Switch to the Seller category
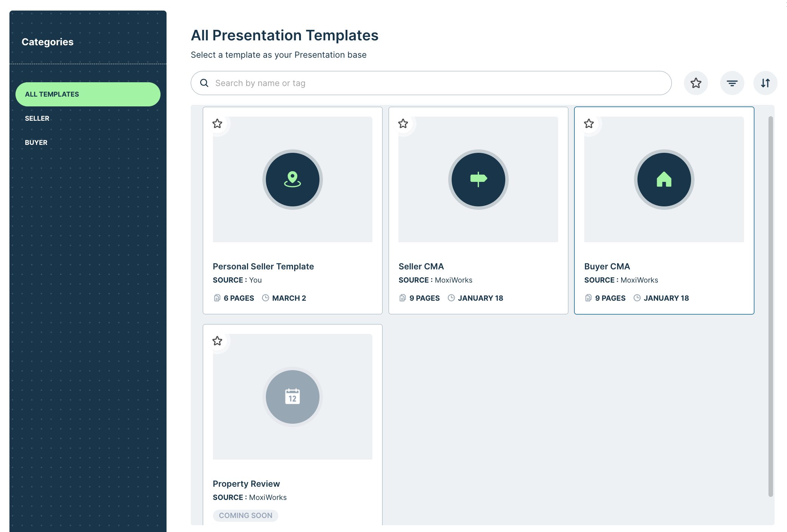Image resolution: width=787 pixels, height=532 pixels. click(37, 118)
